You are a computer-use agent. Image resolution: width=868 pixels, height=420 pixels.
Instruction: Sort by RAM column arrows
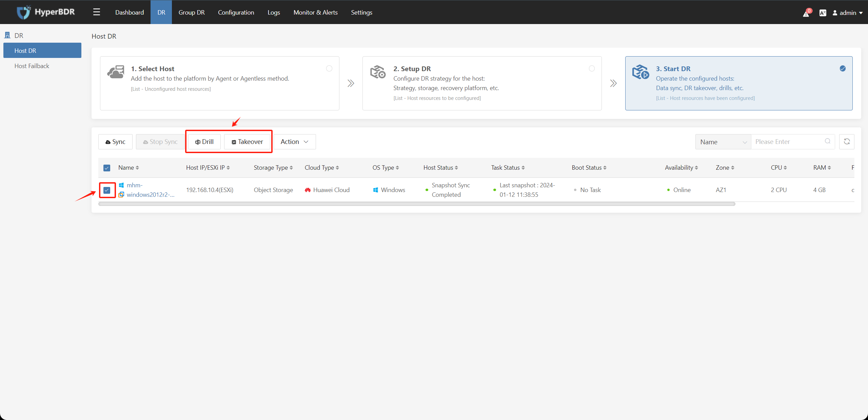(x=829, y=168)
